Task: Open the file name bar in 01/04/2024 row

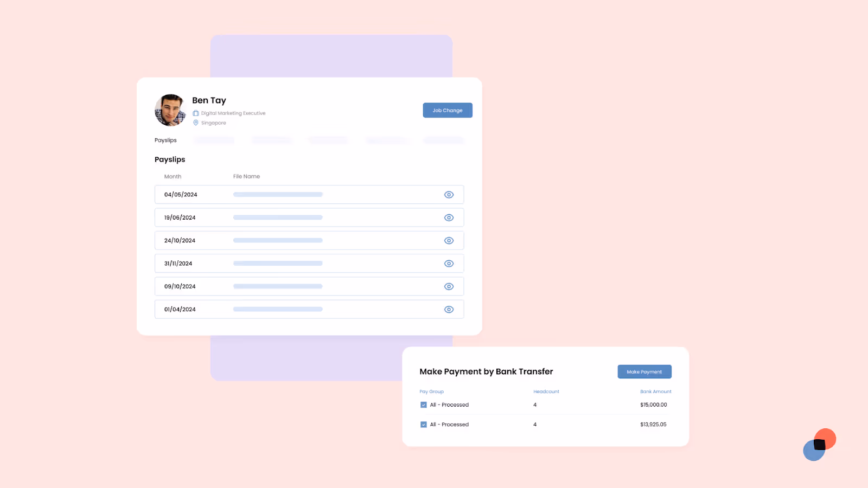Action: pos(278,309)
